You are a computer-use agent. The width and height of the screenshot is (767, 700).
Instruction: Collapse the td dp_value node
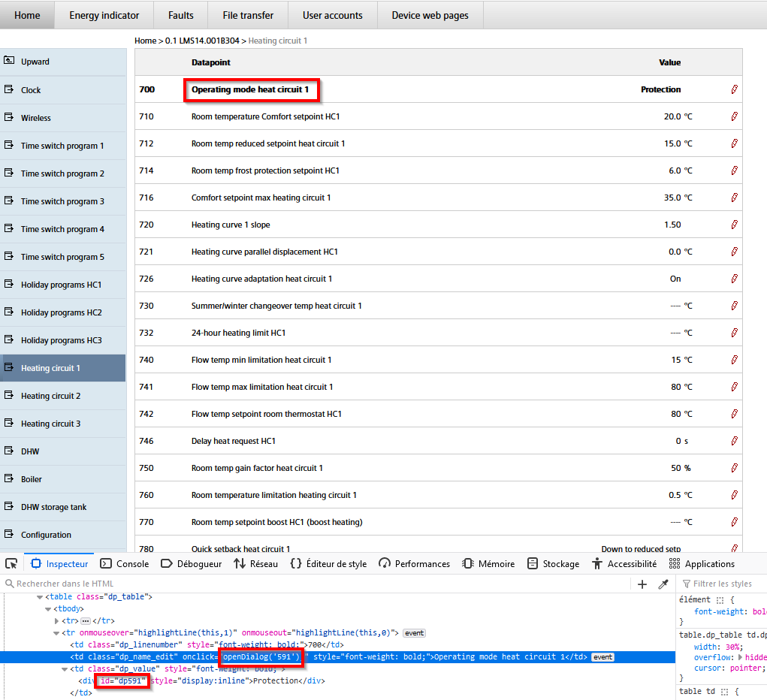pos(65,669)
